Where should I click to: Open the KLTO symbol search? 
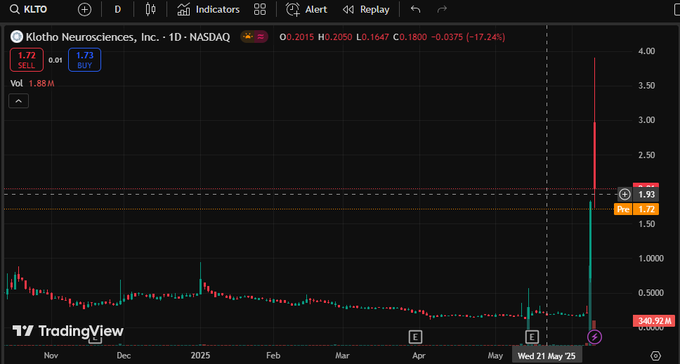pos(29,9)
